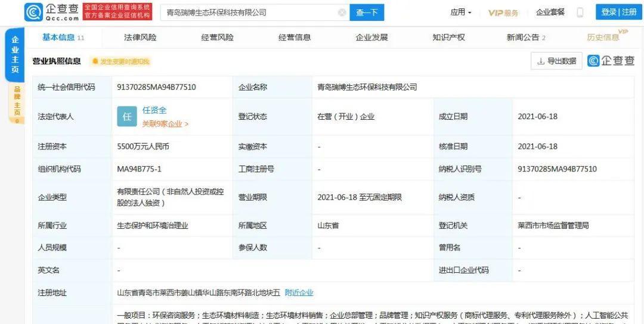
Task: Click registration authority 莱西市市场监督管理局
Action: pos(553,226)
